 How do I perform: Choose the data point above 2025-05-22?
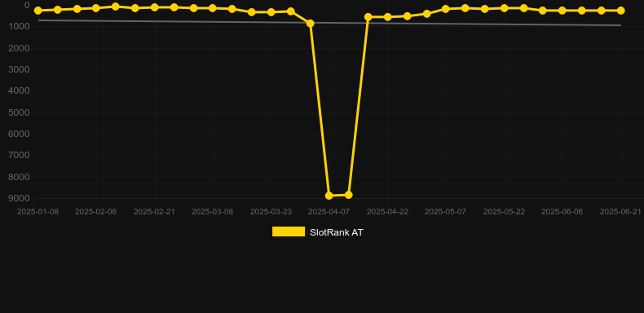click(505, 8)
